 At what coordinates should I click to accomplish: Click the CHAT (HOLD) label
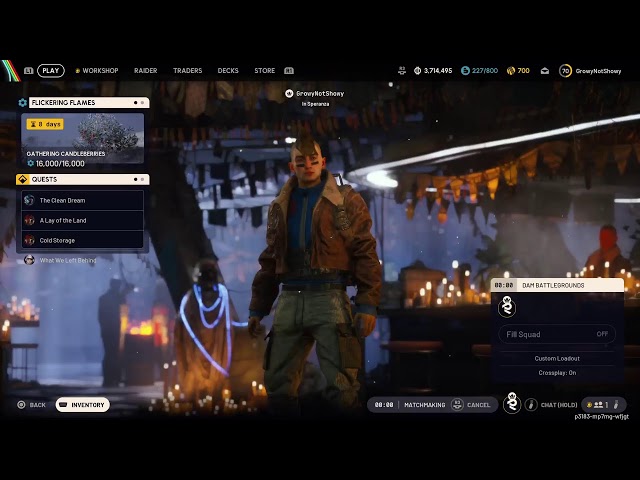559,405
